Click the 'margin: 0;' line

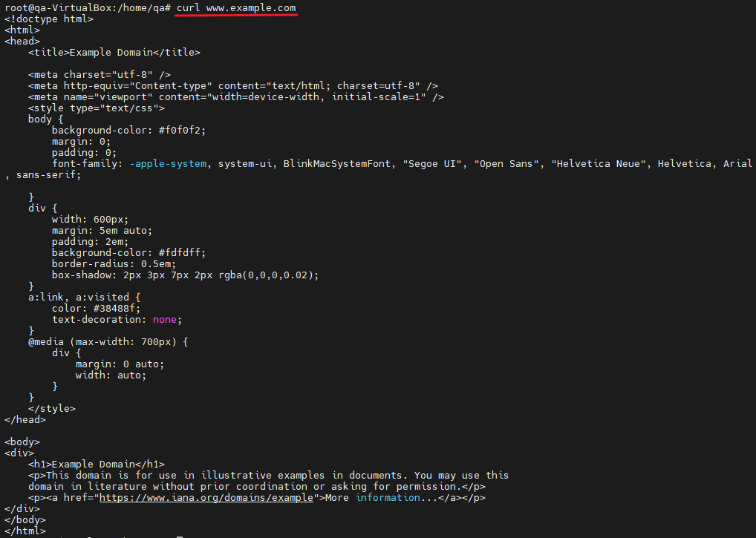pos(82,141)
